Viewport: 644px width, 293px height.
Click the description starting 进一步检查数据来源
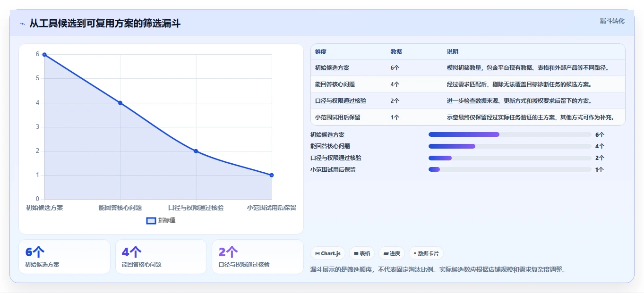pyautogui.click(x=519, y=101)
